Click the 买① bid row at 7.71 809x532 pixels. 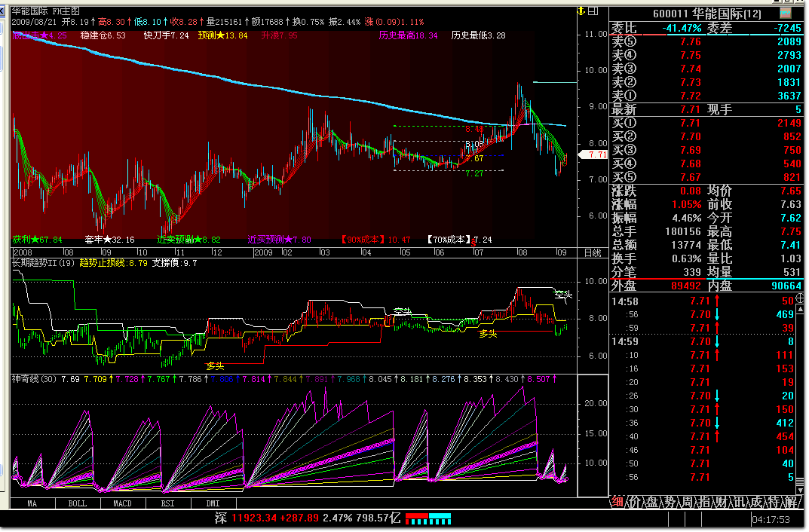[x=706, y=124]
